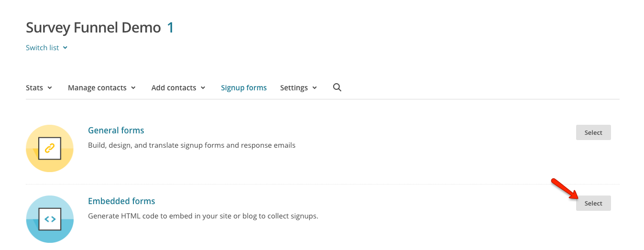Click the General forms description text
The image size is (644, 250).
click(192, 145)
